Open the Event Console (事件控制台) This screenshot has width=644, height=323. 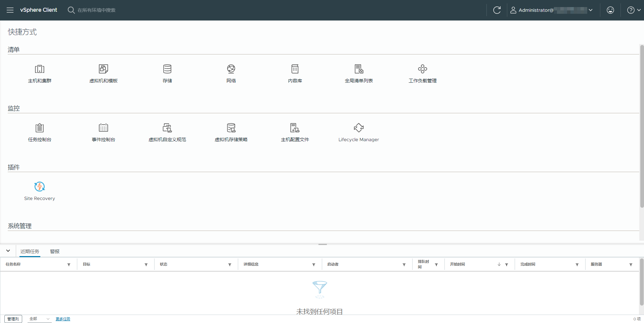click(x=103, y=132)
